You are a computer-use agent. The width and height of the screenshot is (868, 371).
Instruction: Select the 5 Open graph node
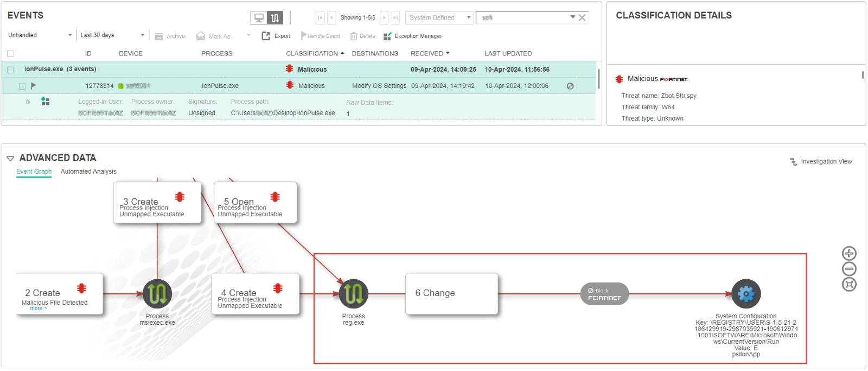pos(256,203)
